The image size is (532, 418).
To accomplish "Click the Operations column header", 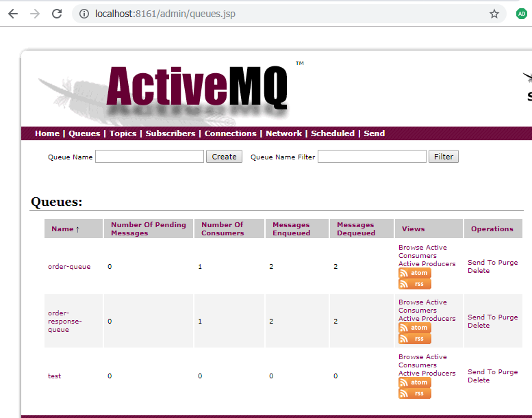I will click(492, 228).
